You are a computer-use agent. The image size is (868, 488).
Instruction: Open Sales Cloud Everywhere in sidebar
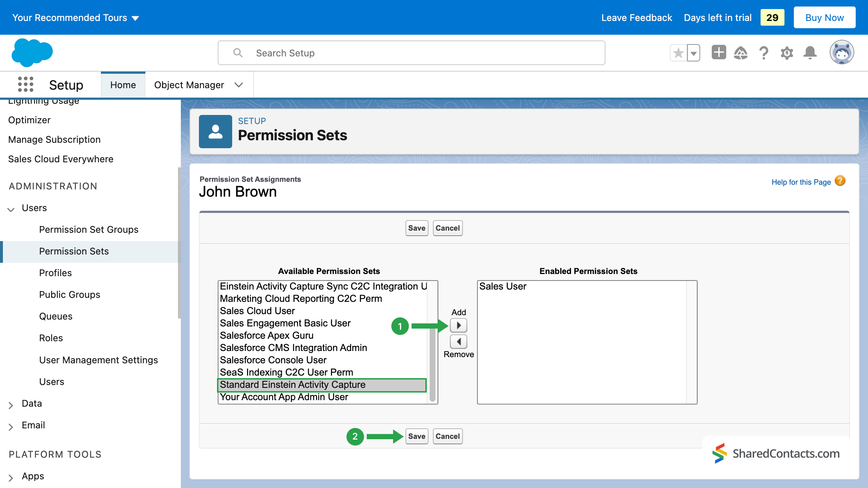tap(61, 159)
